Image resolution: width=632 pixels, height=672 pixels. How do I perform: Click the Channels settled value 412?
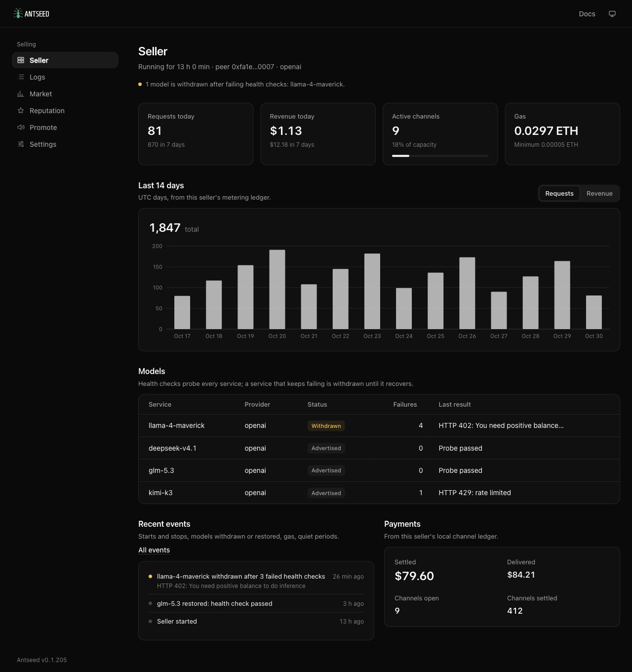click(x=514, y=611)
